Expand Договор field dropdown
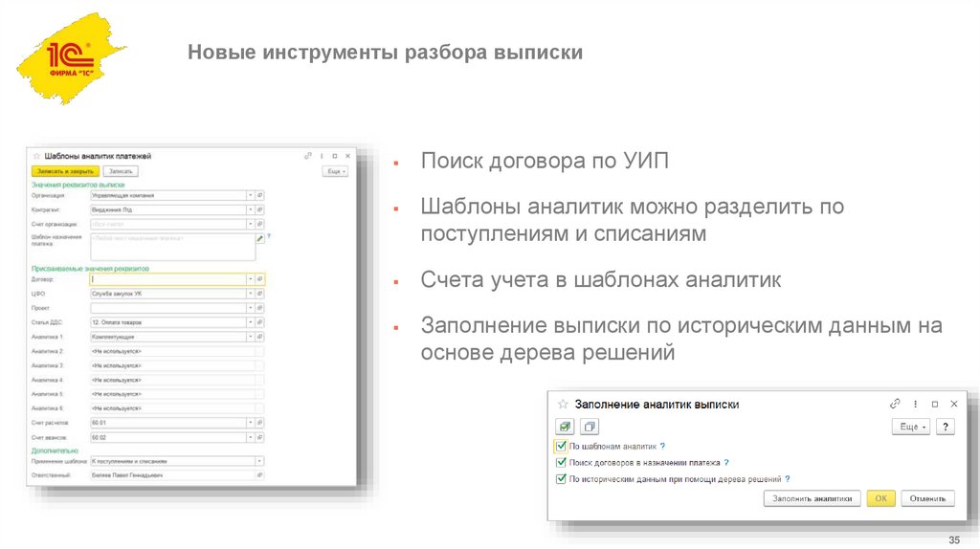 tap(250, 279)
